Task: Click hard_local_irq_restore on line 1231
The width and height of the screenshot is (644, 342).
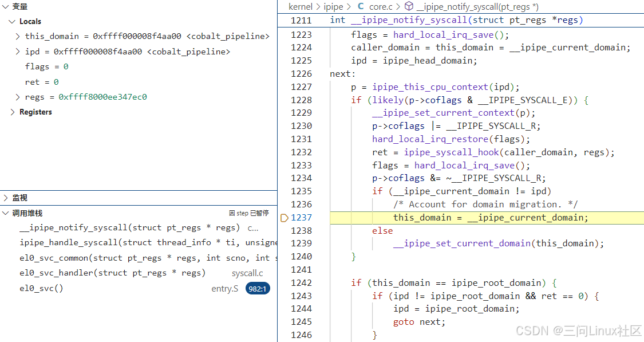Action: pos(430,139)
